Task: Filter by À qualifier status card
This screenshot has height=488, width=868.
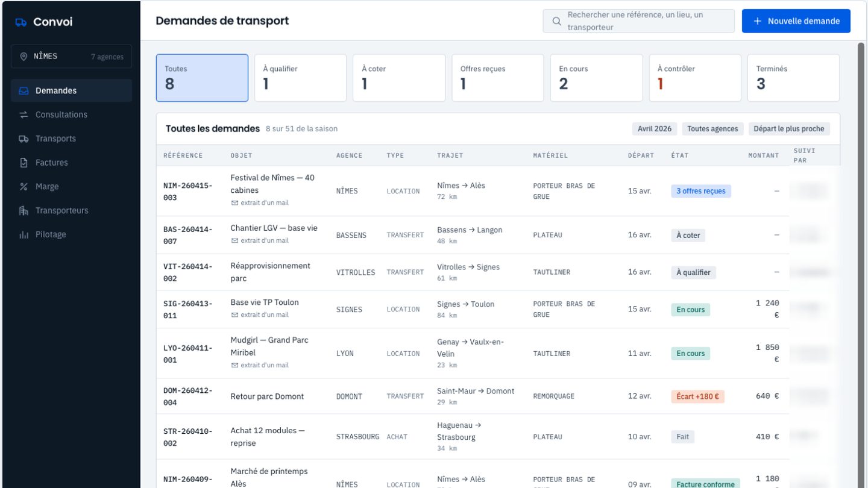Action: tap(300, 78)
